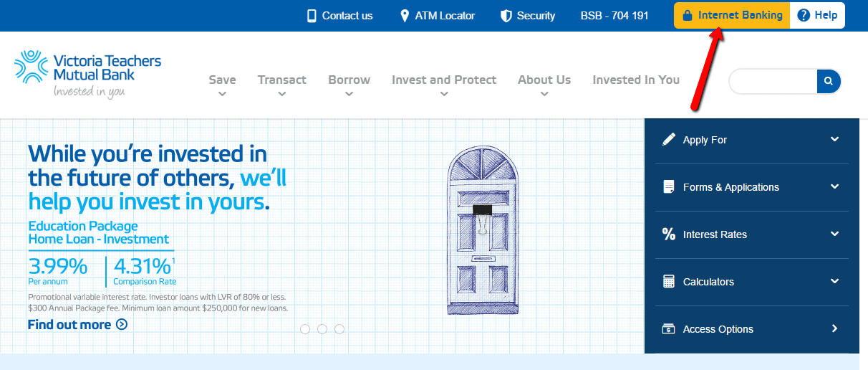Select the third carousel slide dot
The image size is (868, 370).
[x=339, y=329]
